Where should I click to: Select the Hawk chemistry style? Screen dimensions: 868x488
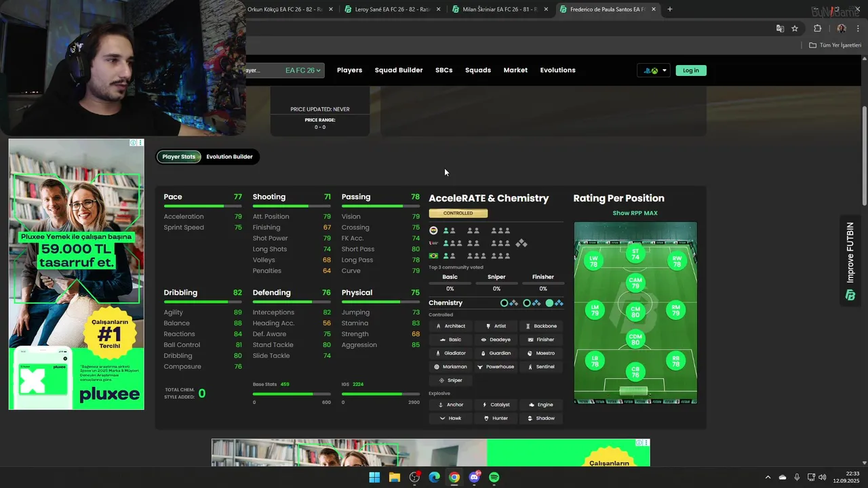click(x=450, y=418)
